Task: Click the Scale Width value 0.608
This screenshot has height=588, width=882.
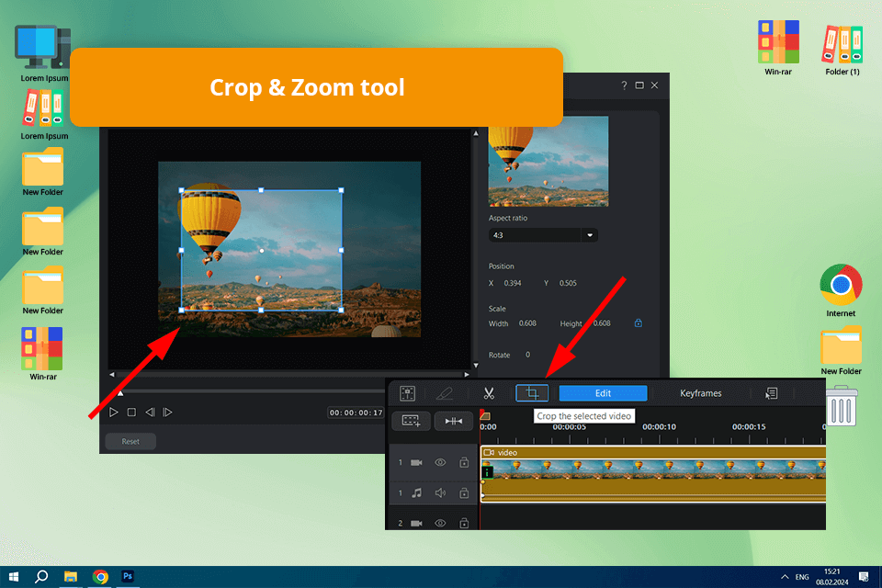Action: (x=527, y=323)
